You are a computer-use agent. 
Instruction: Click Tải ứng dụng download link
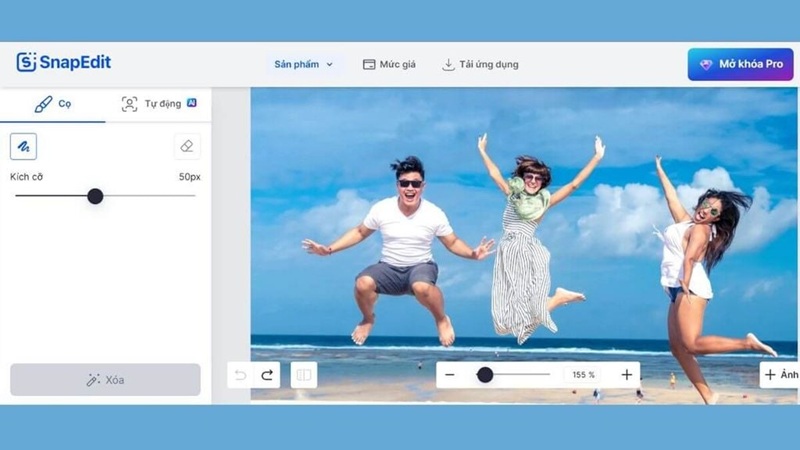[481, 65]
